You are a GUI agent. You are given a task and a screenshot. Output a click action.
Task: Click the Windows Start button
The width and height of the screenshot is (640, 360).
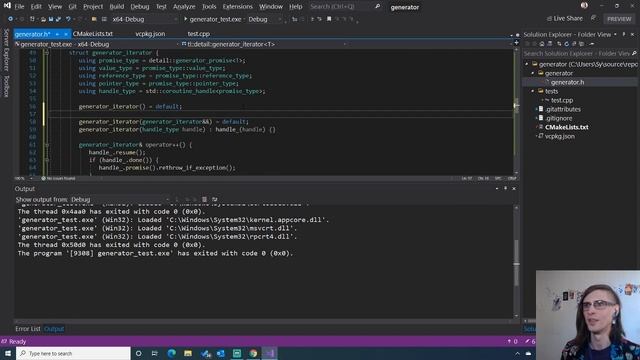[8, 353]
